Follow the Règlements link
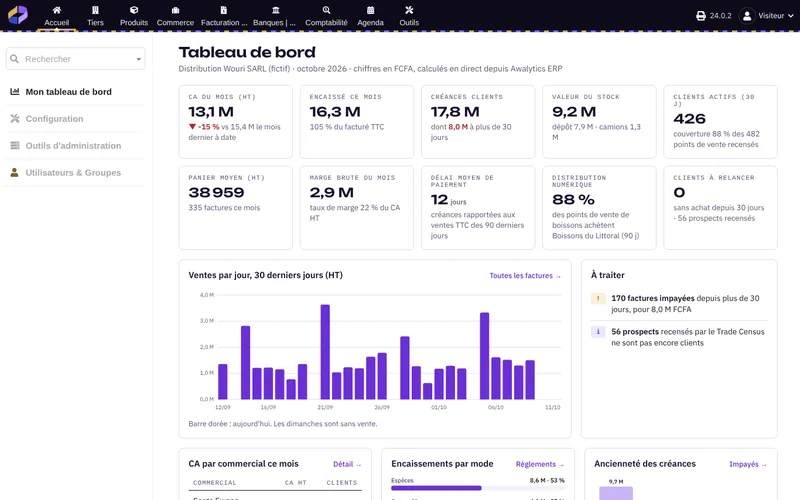 [540, 464]
